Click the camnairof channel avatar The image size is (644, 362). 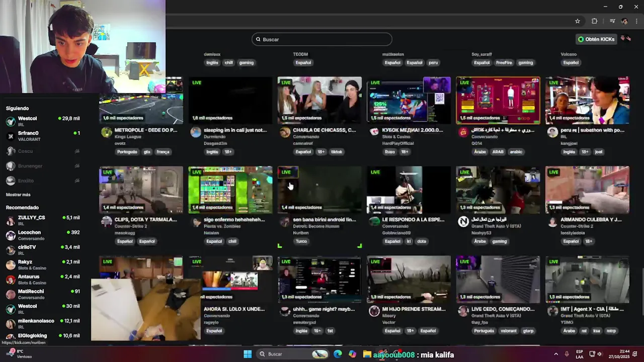click(x=285, y=132)
